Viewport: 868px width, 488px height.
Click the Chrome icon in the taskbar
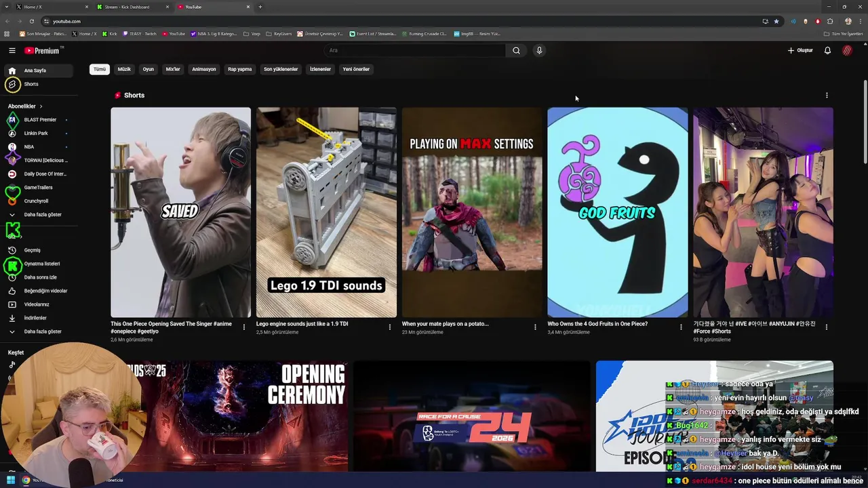coord(26,480)
